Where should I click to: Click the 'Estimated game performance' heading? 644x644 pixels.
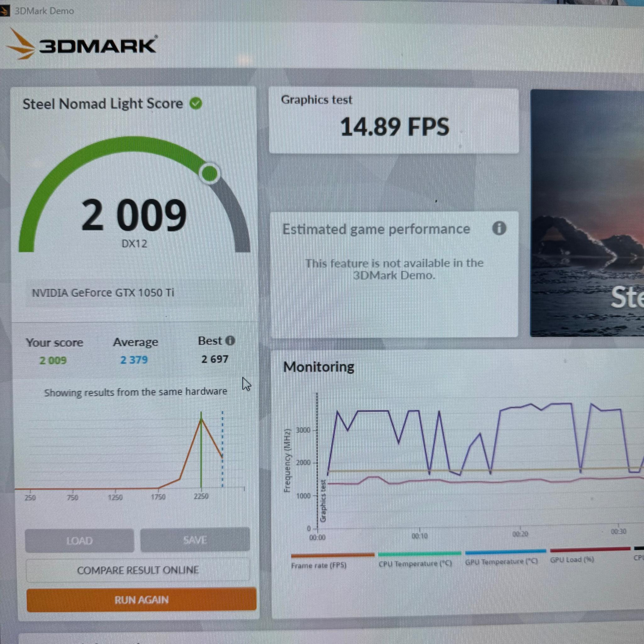[376, 229]
